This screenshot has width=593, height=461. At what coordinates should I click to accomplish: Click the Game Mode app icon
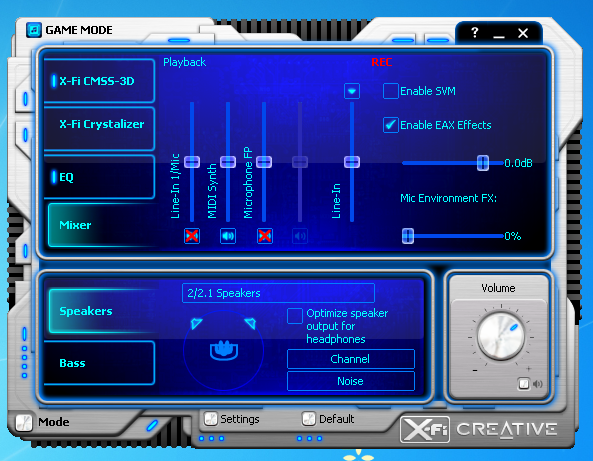click(x=34, y=30)
